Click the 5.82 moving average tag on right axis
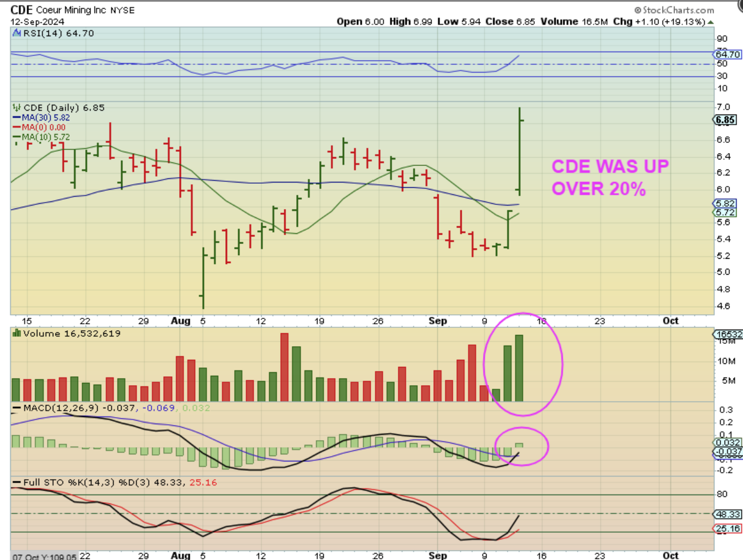This screenshot has width=743, height=560. 724,203
